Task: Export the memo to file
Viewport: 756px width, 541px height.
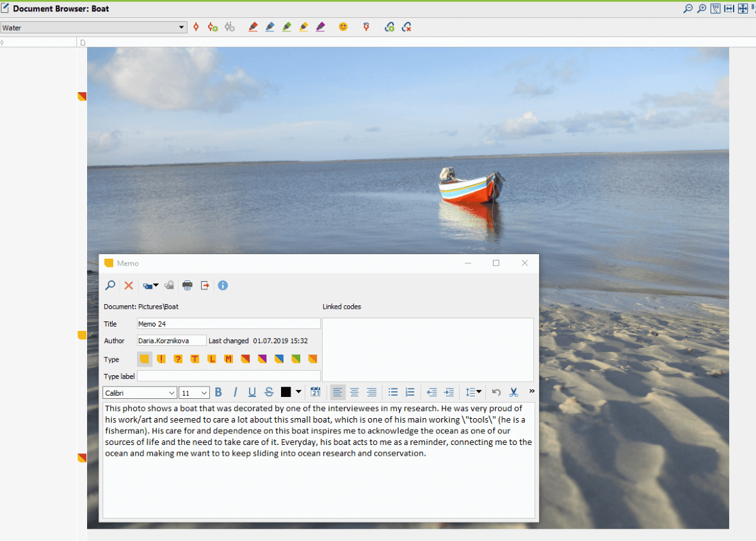Action: tap(205, 286)
